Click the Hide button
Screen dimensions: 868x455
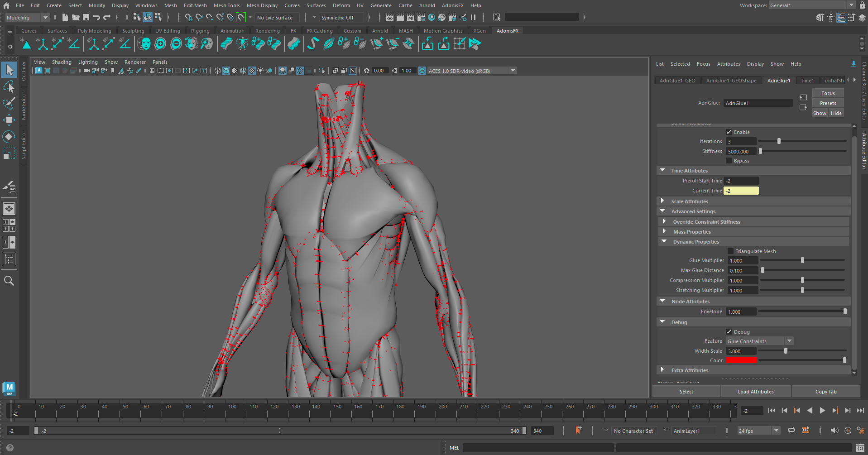[x=836, y=113]
